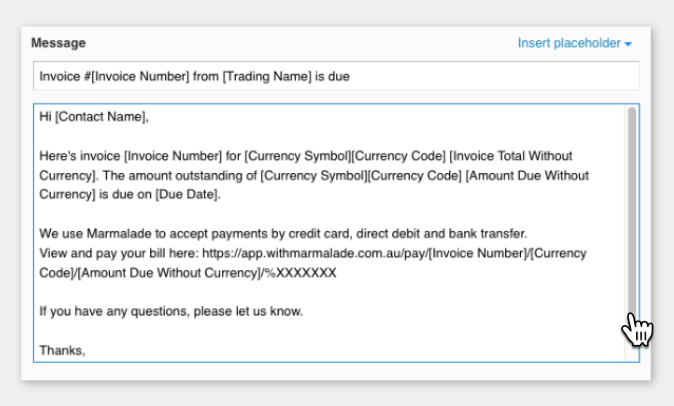The width and height of the screenshot is (674, 406).
Task: Click 'View and pay your bill here' text
Action: [x=116, y=253]
